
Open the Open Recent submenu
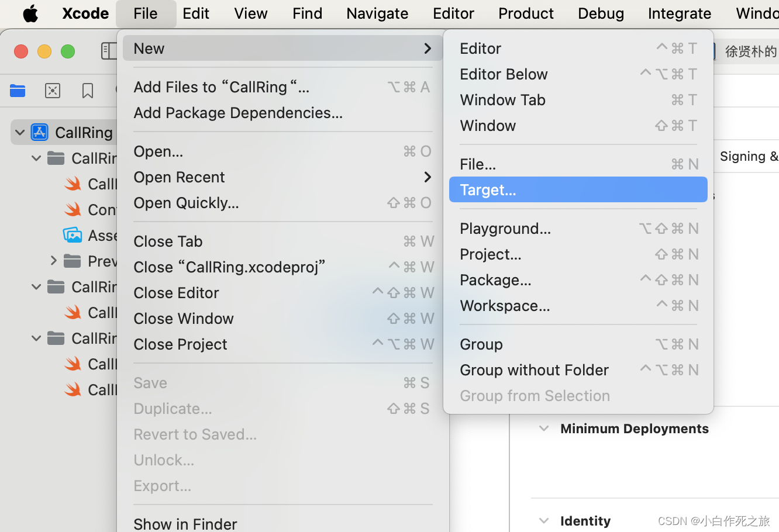(x=283, y=177)
